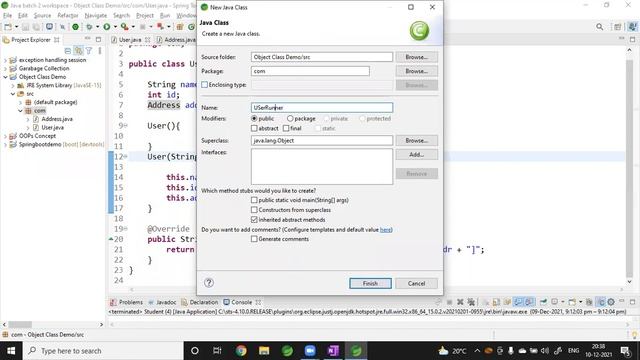Expand the Springbootdemo project
This screenshot has height=360, width=640.
coord(5,144)
